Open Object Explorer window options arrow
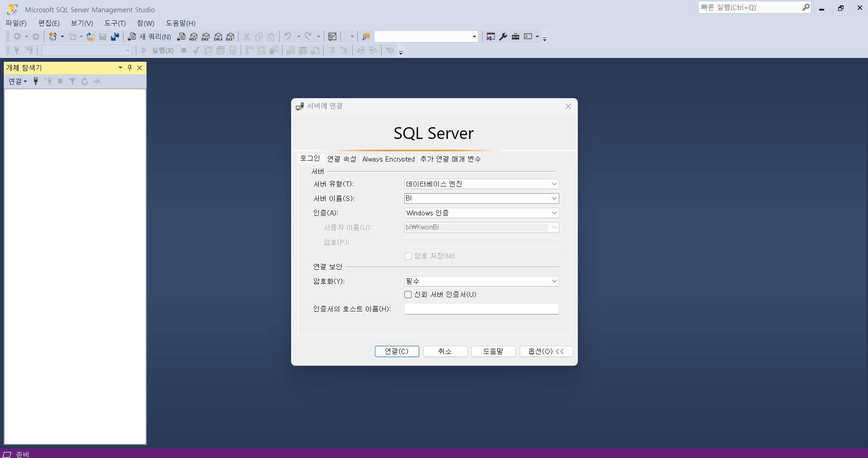The height and width of the screenshot is (458, 868). pyautogui.click(x=120, y=68)
